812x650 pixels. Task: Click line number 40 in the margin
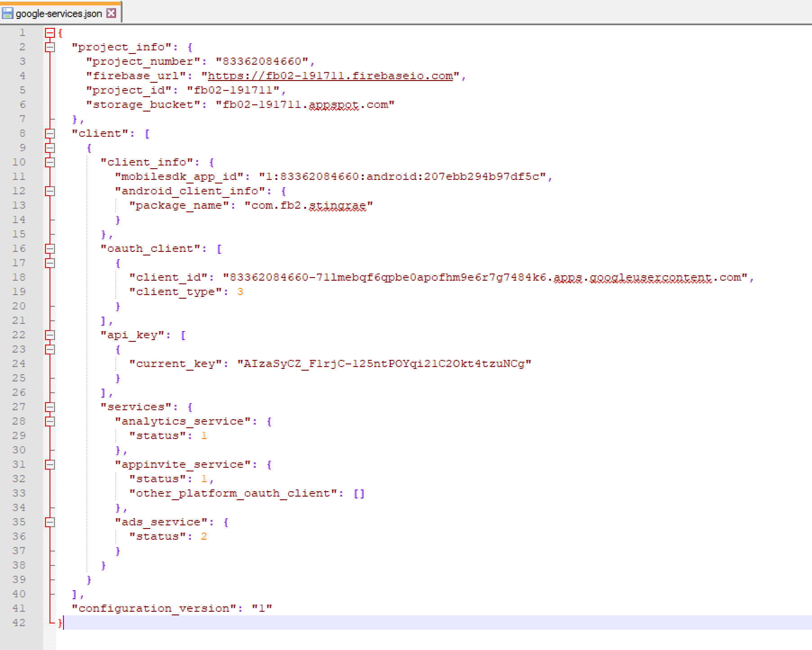pyautogui.click(x=19, y=594)
